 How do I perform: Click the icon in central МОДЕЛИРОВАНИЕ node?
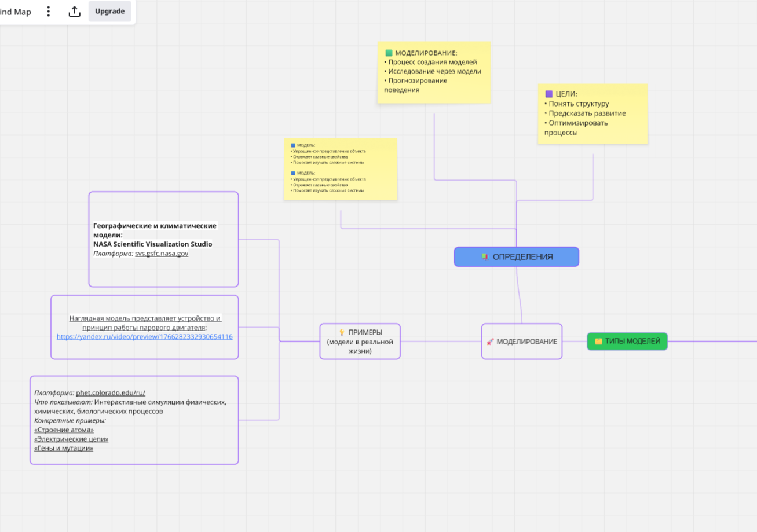[x=490, y=342]
